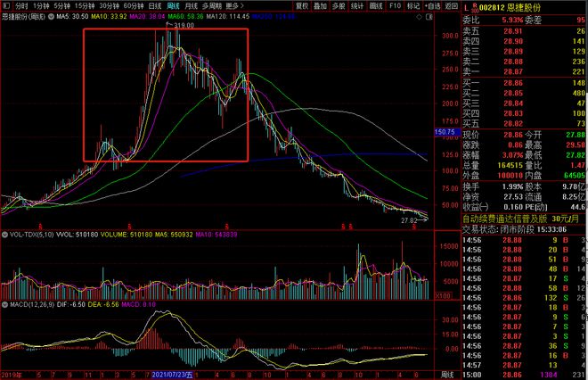Click the DEA: -6.56 MACD value
Viewport: 588px width, 380px height.
103,304
